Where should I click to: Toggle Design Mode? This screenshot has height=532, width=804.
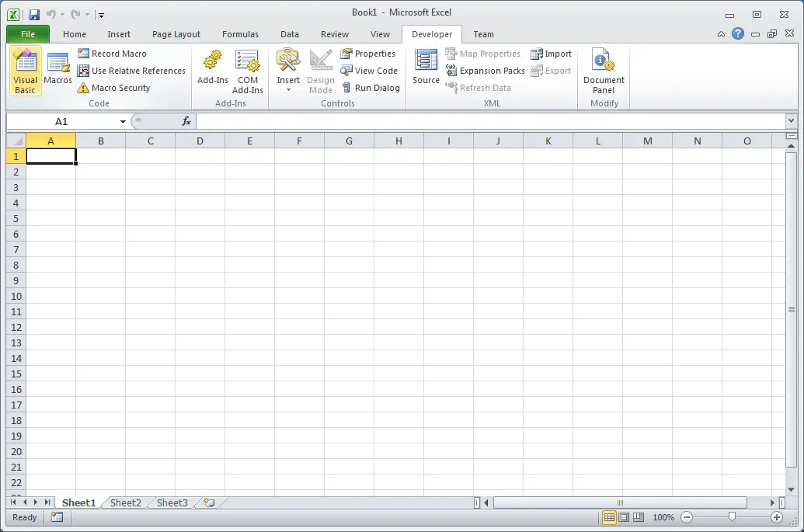pos(321,71)
